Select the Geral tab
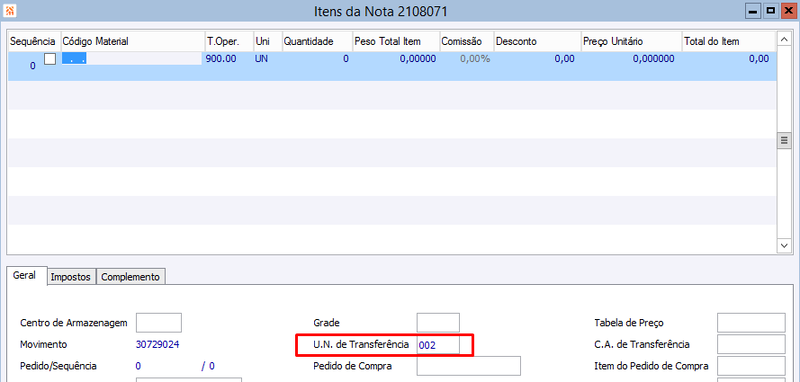The width and height of the screenshot is (800, 382). pos(27,275)
